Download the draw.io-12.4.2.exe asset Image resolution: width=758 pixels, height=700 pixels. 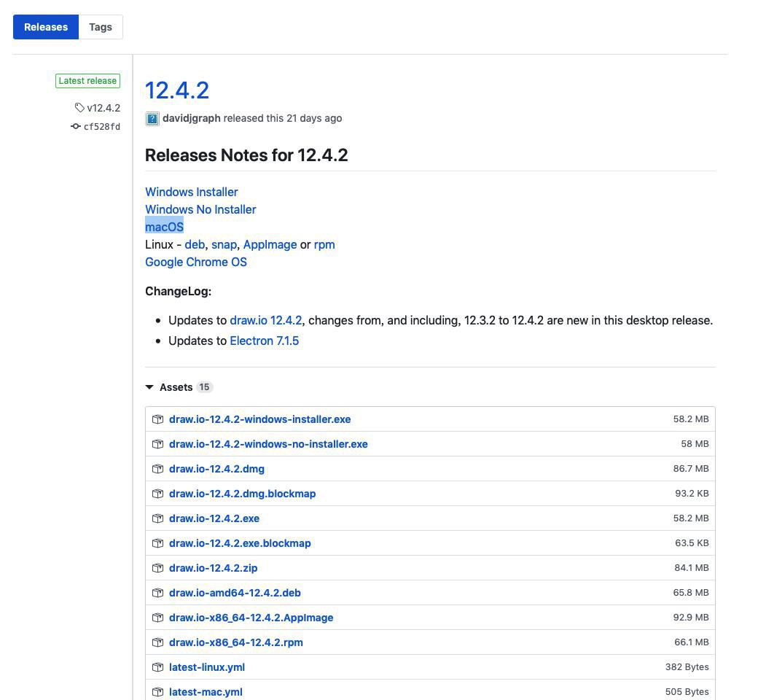tap(214, 518)
